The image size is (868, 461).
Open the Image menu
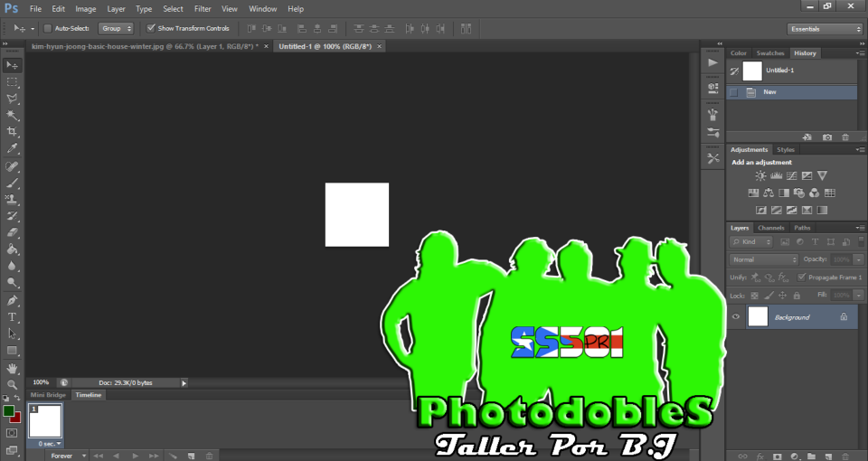[x=85, y=9]
